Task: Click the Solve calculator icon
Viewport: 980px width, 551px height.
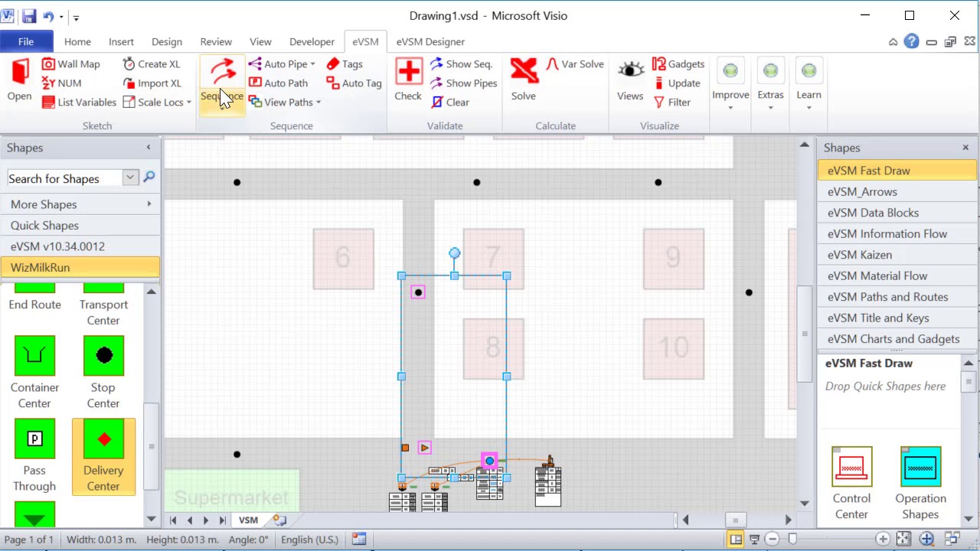Action: point(524,71)
